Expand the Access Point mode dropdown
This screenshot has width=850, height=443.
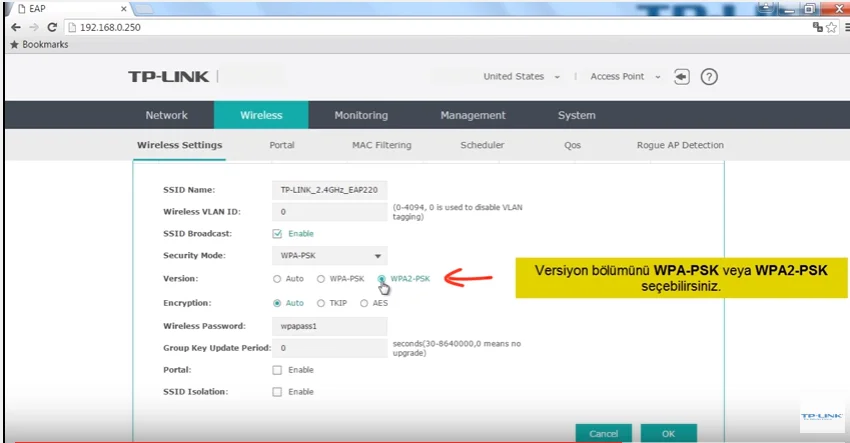click(625, 77)
